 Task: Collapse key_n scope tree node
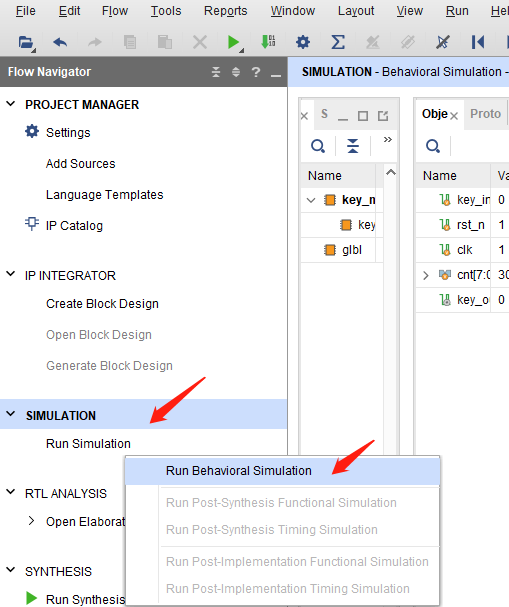click(311, 200)
